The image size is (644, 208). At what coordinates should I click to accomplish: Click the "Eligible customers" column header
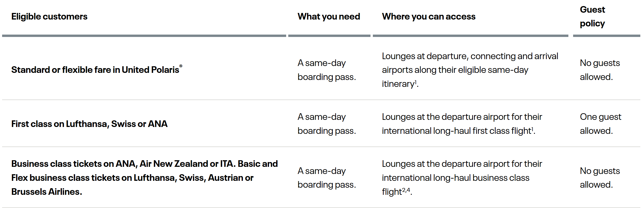[x=49, y=17]
